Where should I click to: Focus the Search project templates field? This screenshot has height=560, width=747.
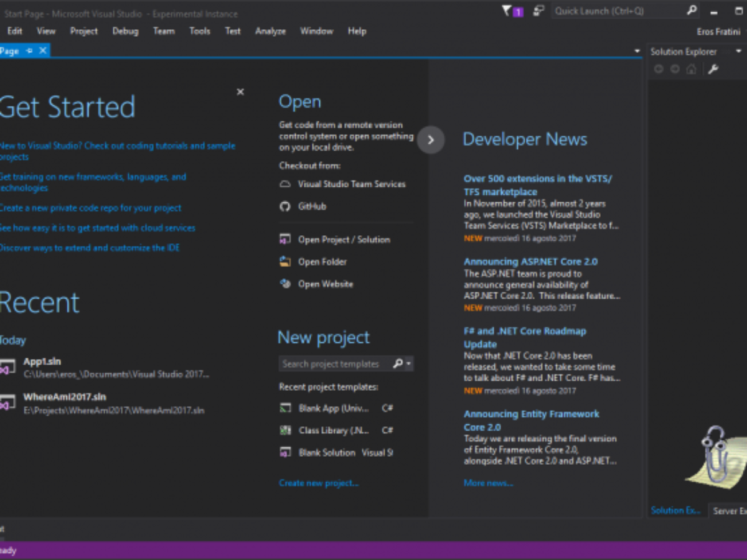[x=335, y=364]
